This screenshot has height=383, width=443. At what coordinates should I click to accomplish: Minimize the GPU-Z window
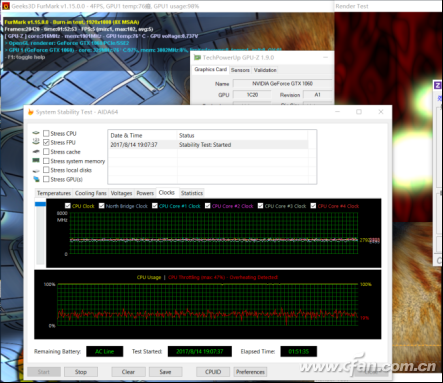[326, 57]
